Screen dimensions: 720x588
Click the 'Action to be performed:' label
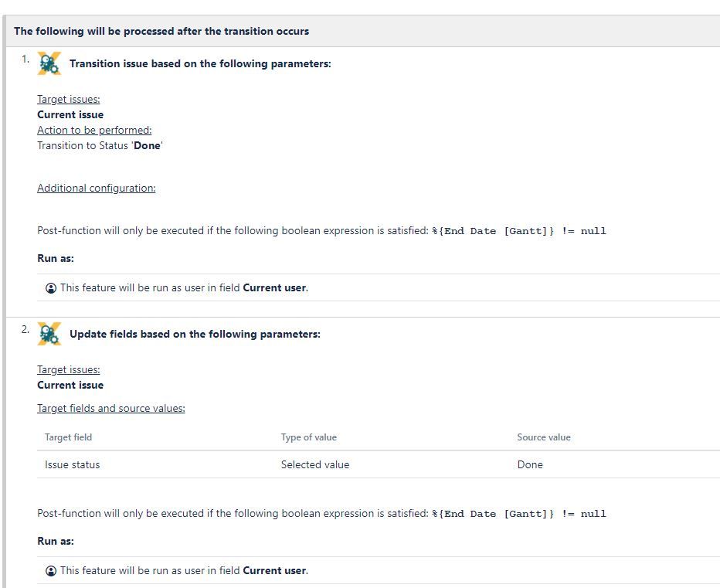coord(94,130)
